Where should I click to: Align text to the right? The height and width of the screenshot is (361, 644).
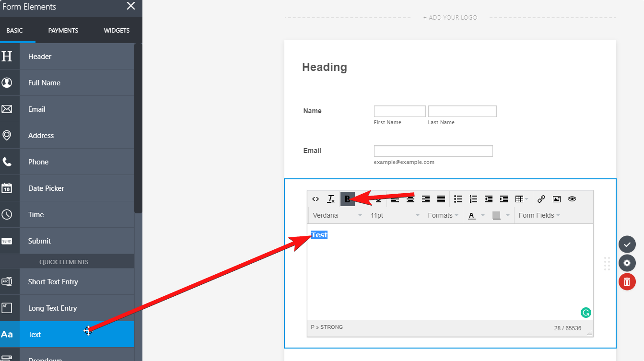click(x=426, y=199)
